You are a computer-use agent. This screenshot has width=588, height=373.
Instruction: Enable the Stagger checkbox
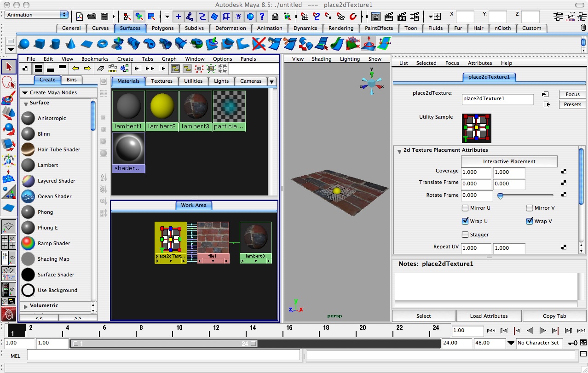[465, 235]
